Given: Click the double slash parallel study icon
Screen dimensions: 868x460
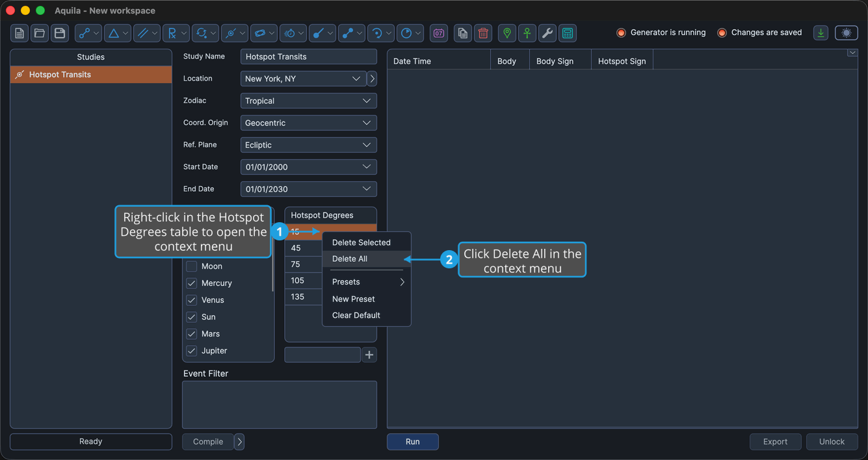Looking at the screenshot, I should [x=147, y=33].
